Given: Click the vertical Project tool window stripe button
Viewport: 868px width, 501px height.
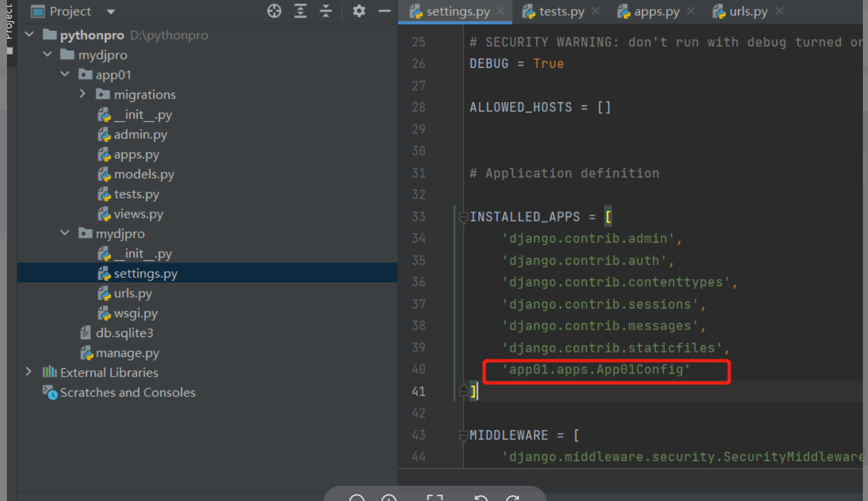Looking at the screenshot, I should coord(9,29).
